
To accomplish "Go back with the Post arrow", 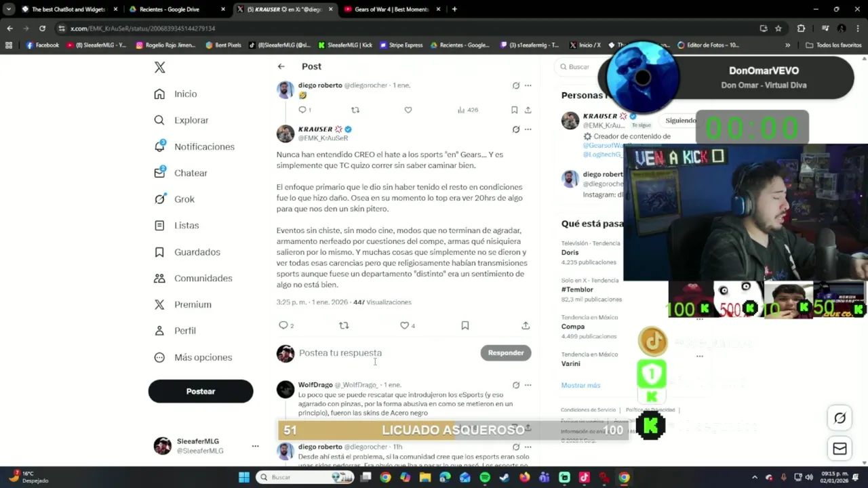I will tap(281, 66).
